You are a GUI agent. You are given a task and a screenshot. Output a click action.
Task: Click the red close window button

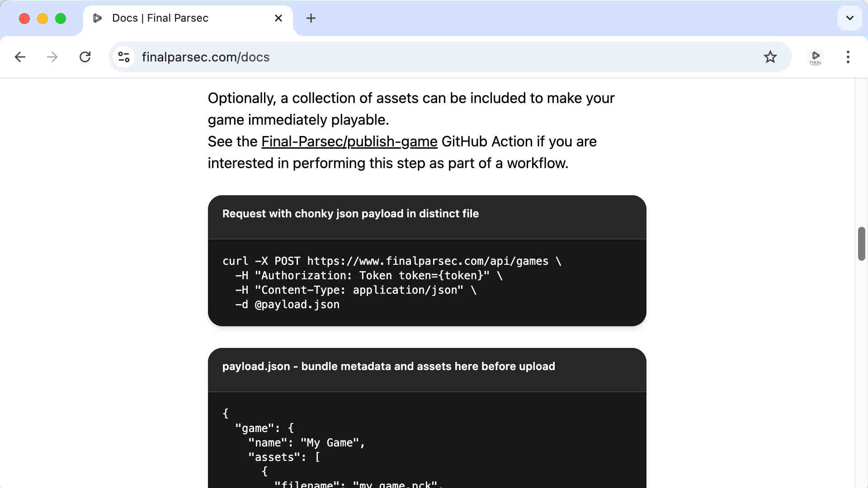(x=24, y=19)
